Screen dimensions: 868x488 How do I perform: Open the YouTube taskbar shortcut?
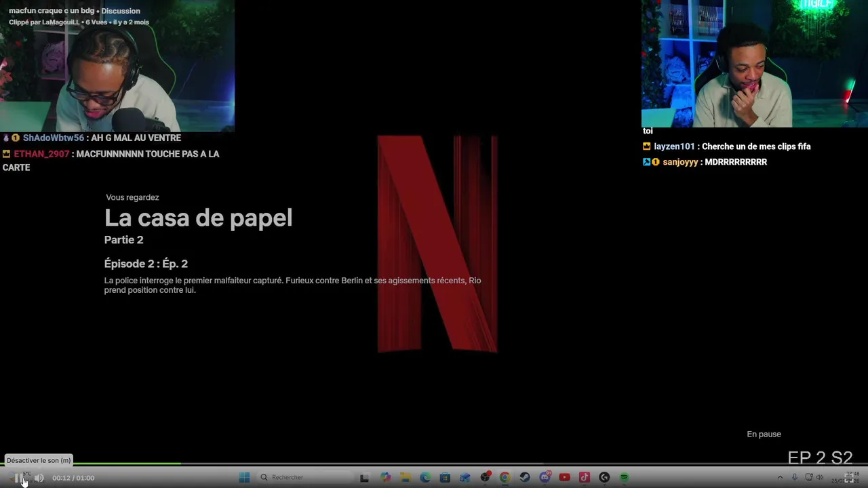(564, 477)
